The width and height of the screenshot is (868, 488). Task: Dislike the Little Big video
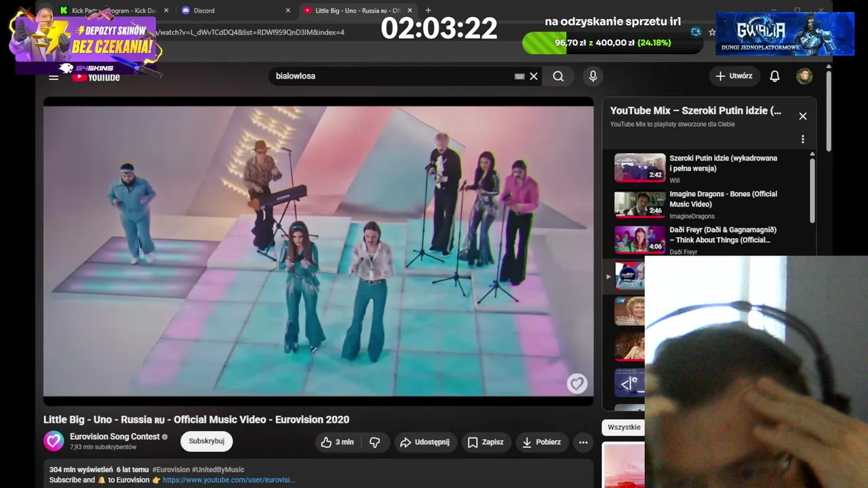point(374,442)
